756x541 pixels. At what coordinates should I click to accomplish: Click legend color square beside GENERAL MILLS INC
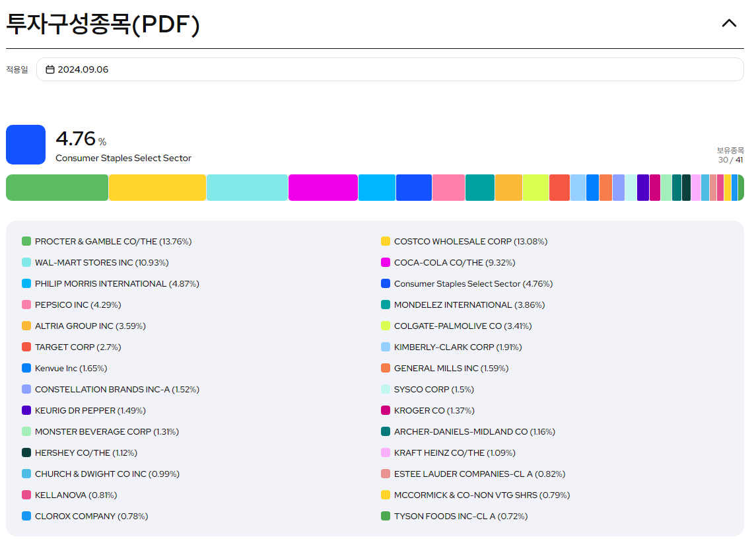[x=386, y=369]
